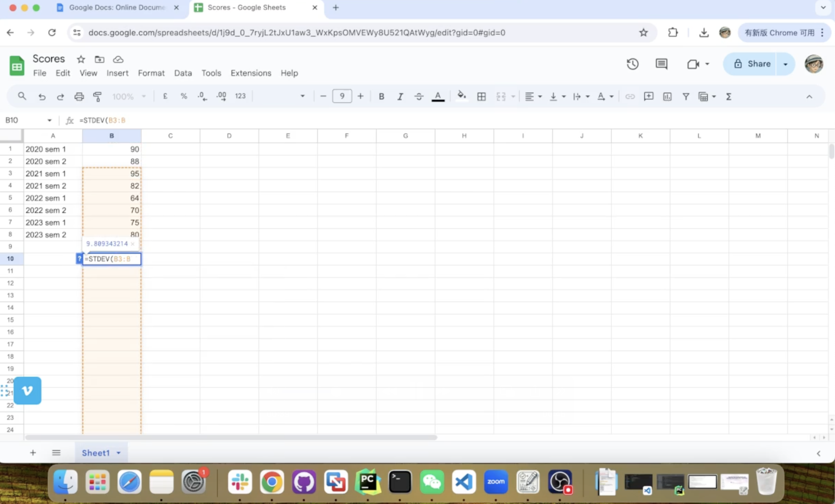Screen dimensions: 835x504
Task: Create a filter icon
Action: 686,97
